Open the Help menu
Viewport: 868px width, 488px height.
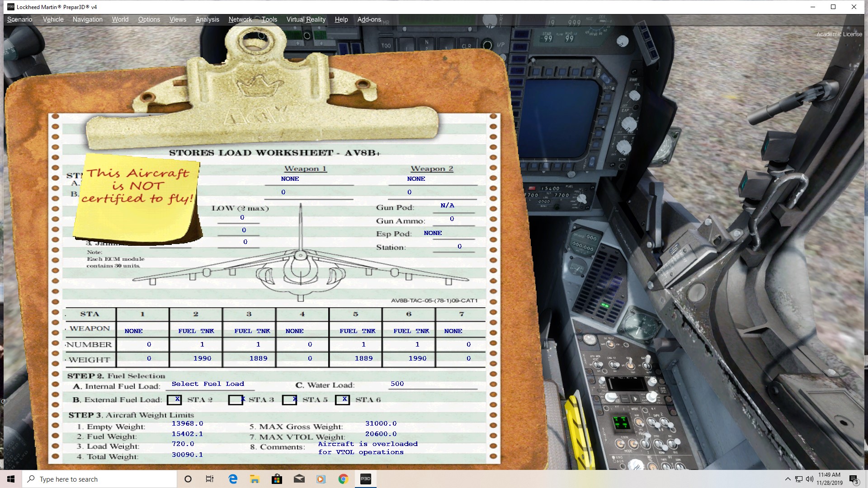pos(341,19)
